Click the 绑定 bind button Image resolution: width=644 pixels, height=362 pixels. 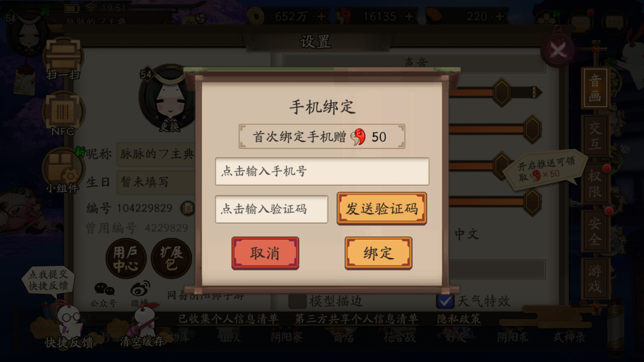point(378,253)
